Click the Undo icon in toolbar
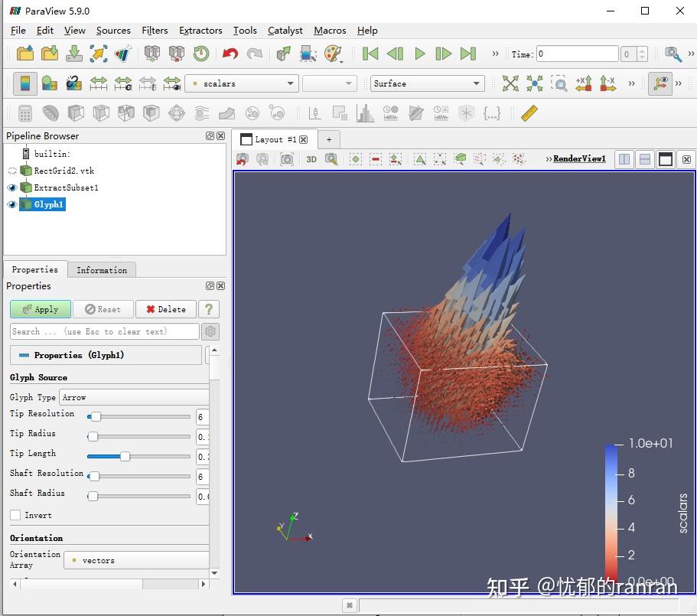 (x=230, y=54)
